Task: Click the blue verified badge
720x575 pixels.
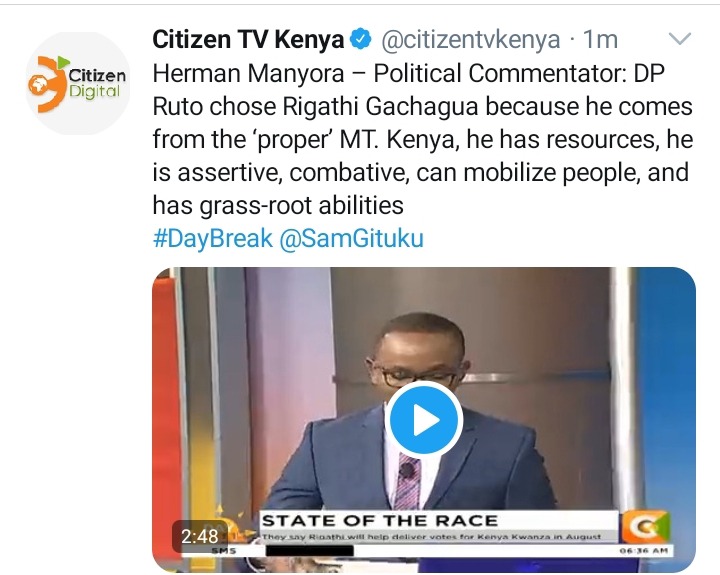Action: pos(361,39)
